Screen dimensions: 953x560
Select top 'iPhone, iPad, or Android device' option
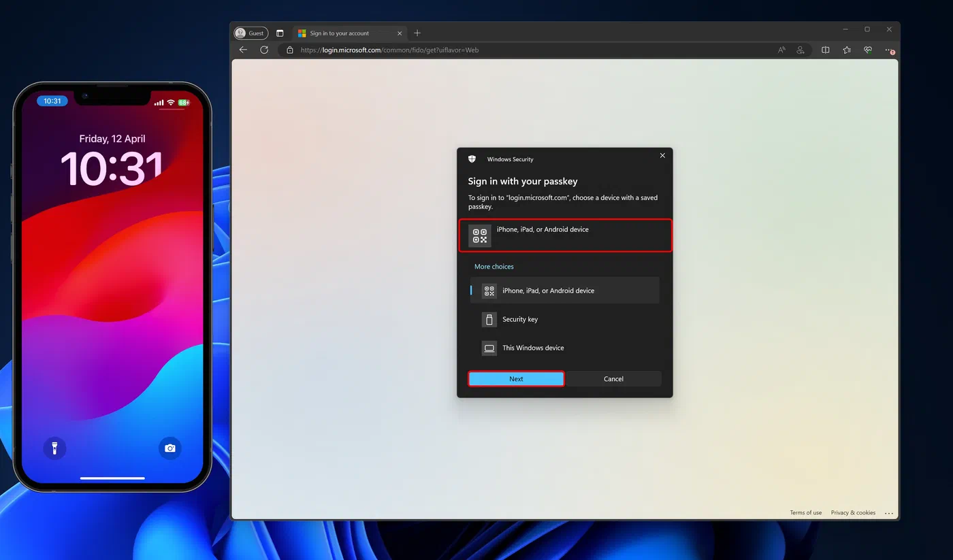click(565, 235)
